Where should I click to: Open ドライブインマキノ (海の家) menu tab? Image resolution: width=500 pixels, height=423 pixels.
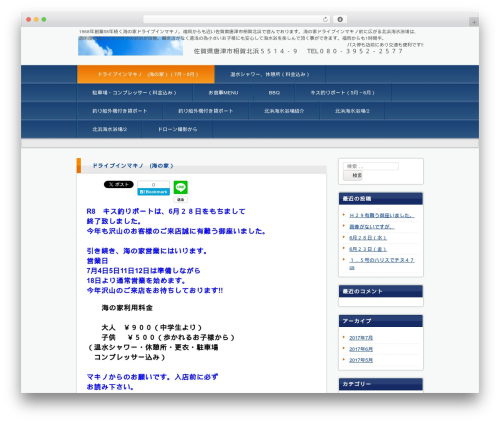pos(146,74)
